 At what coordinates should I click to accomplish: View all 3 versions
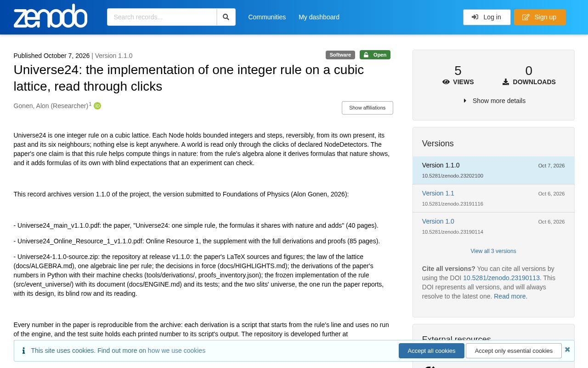coord(493,251)
